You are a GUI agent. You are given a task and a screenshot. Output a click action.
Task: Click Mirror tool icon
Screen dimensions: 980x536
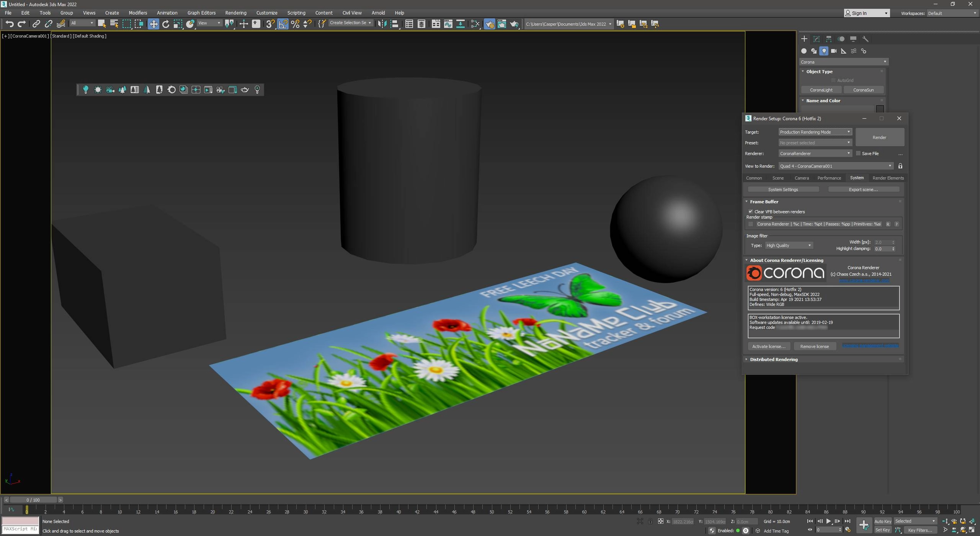(x=382, y=24)
